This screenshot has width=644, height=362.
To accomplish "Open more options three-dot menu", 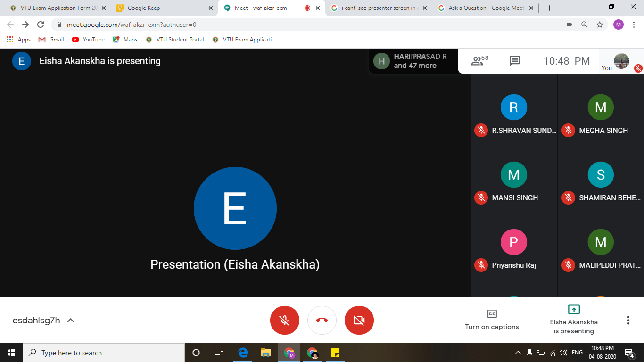I will click(628, 321).
